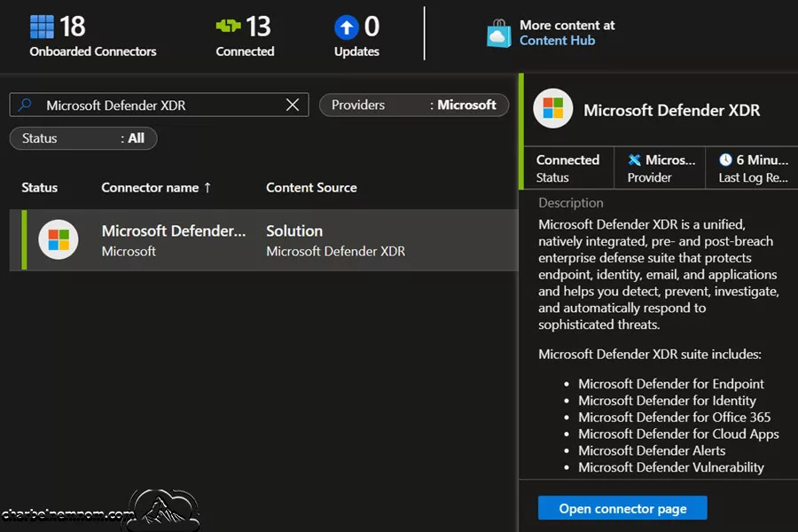Click the Last Log Received clock icon
The image size is (798, 532).
click(x=725, y=160)
